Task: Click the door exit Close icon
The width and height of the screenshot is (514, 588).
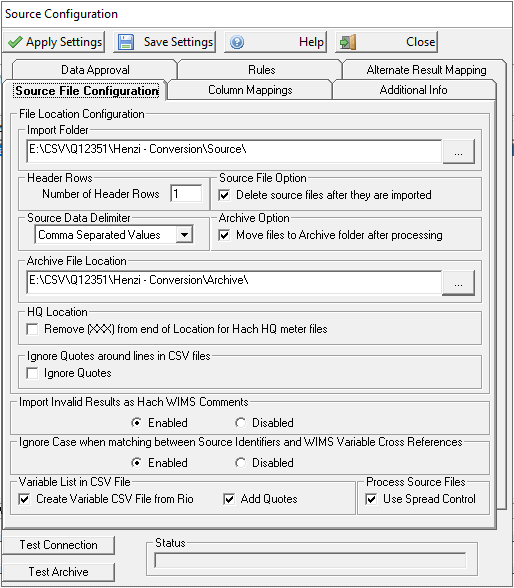Action: click(x=348, y=42)
